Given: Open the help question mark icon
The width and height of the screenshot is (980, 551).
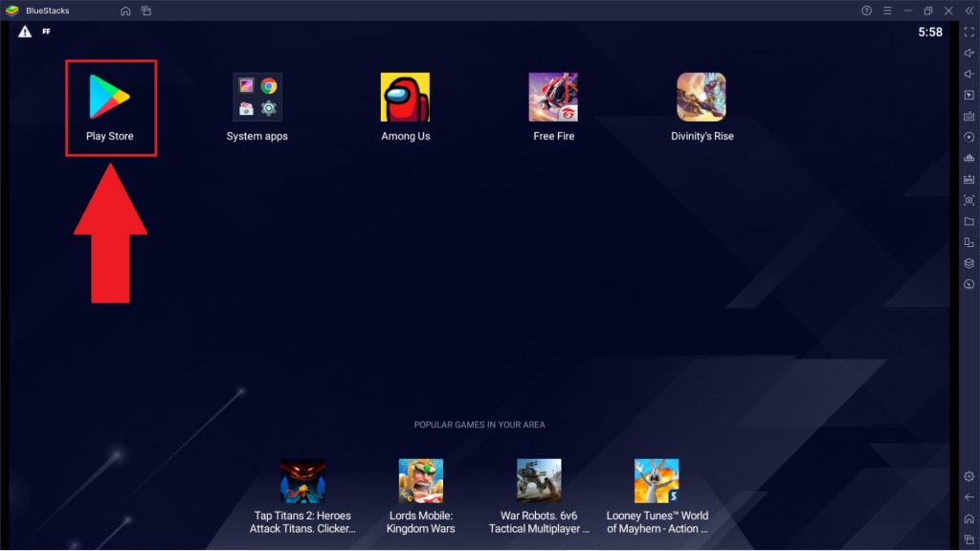Looking at the screenshot, I should point(866,11).
